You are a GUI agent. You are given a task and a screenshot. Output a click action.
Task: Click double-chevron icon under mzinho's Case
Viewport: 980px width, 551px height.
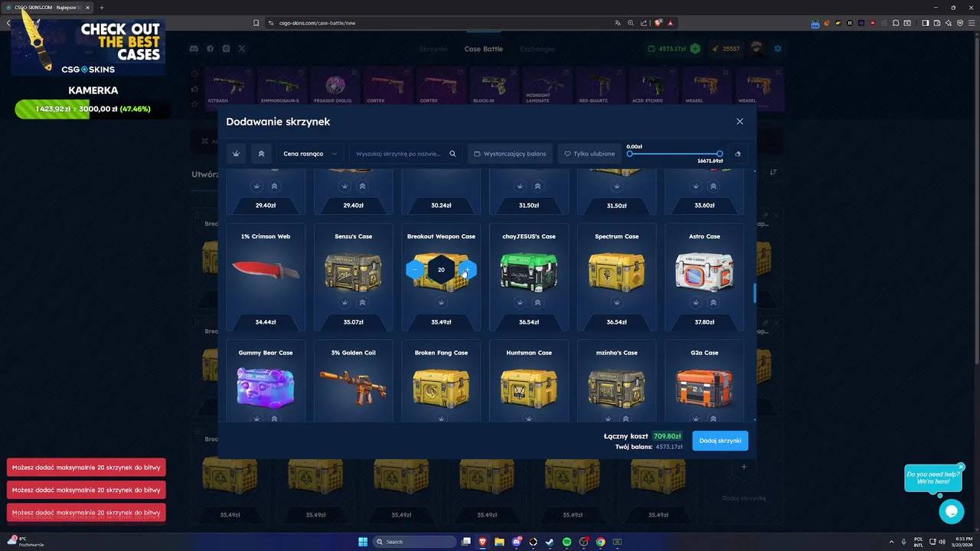[x=626, y=419]
